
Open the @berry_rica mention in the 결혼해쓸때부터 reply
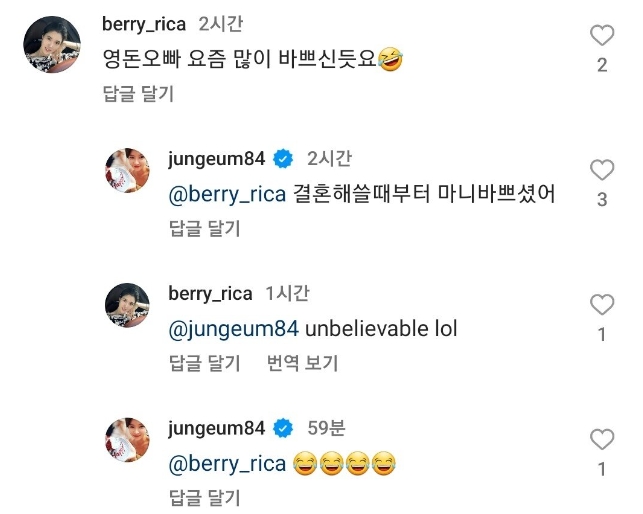point(227,194)
